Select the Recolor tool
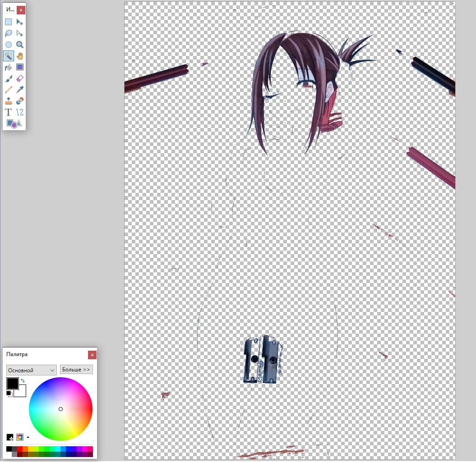This screenshot has width=476, height=462. 20,101
